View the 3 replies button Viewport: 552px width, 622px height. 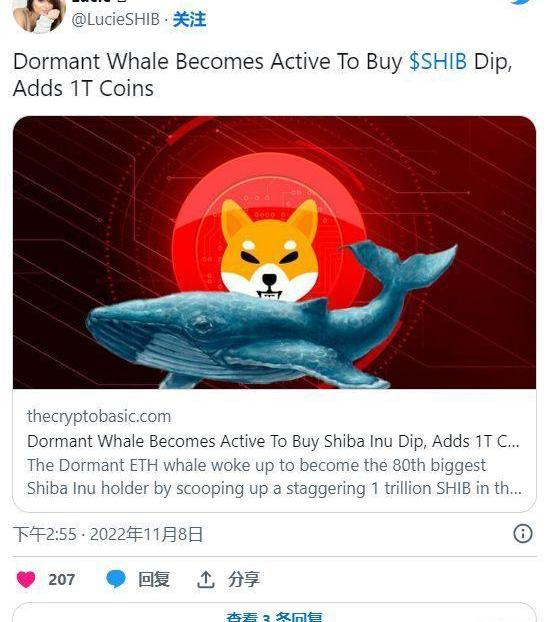pos(274,613)
